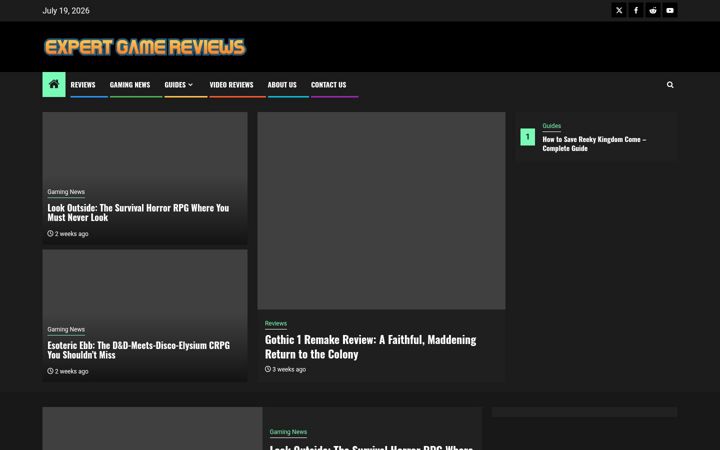Click the July 19, 2026 date text
Screen dimensions: 720x450
(66, 11)
